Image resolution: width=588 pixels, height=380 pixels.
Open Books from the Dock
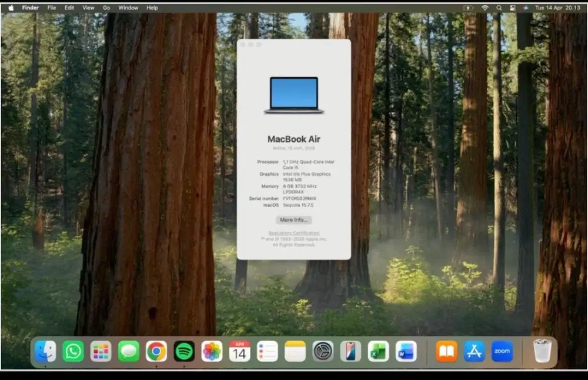pos(447,352)
